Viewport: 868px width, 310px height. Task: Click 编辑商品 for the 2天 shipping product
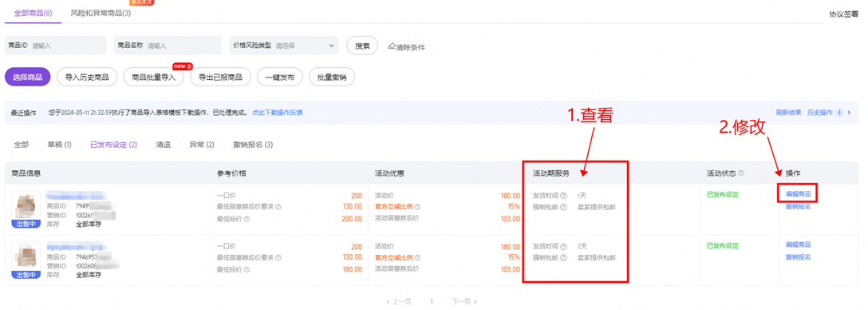tap(798, 244)
